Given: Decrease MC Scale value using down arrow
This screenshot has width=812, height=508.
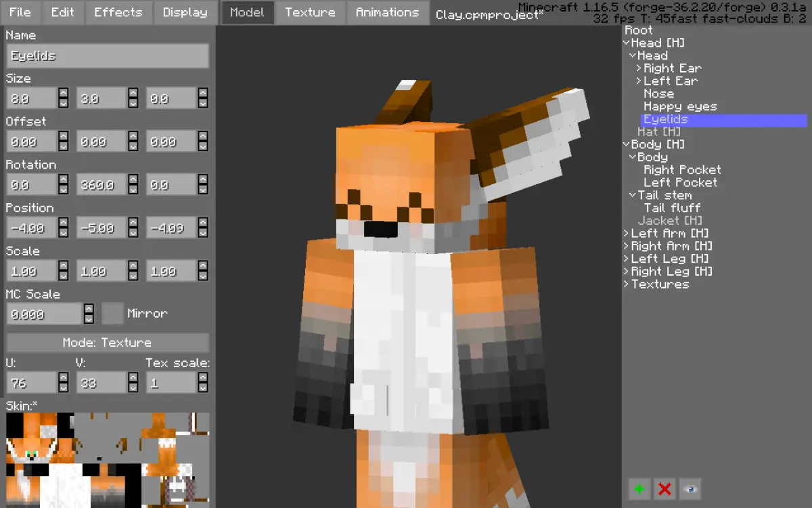Looking at the screenshot, I should pyautogui.click(x=89, y=319).
